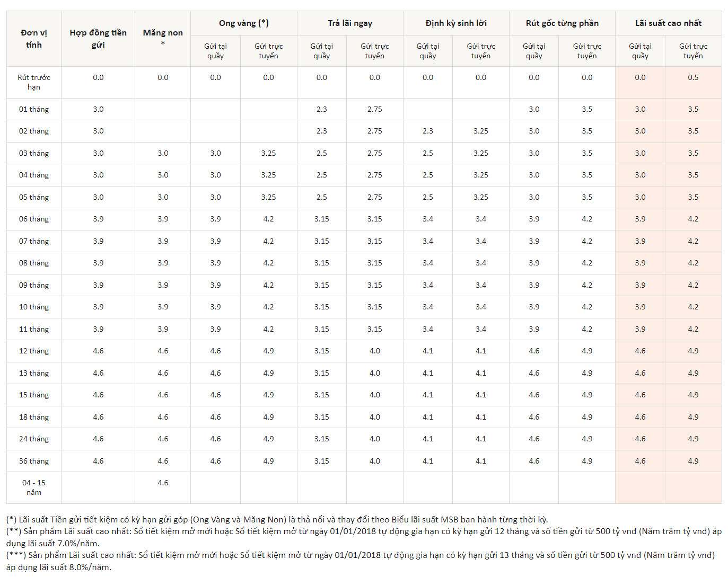Select the "04 - 15 năm" row label
Screen dimensions: 728x577
point(33,487)
